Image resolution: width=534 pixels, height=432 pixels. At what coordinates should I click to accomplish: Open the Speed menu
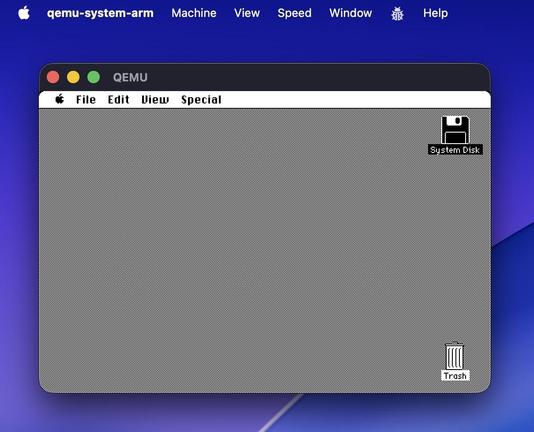pos(295,13)
